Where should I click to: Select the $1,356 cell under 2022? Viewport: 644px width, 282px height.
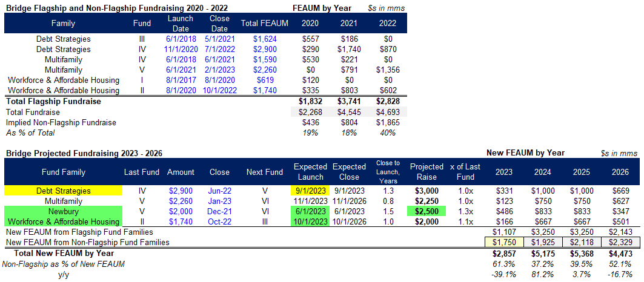(x=388, y=70)
